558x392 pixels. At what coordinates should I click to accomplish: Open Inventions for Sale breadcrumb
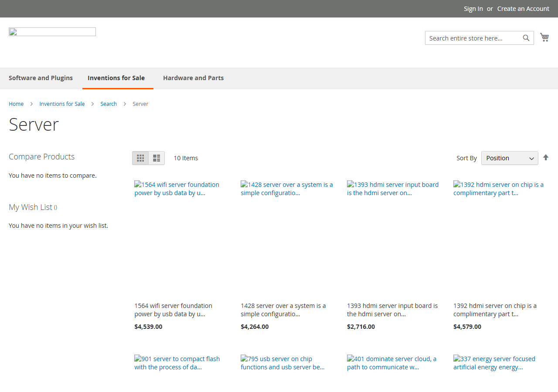pos(62,104)
